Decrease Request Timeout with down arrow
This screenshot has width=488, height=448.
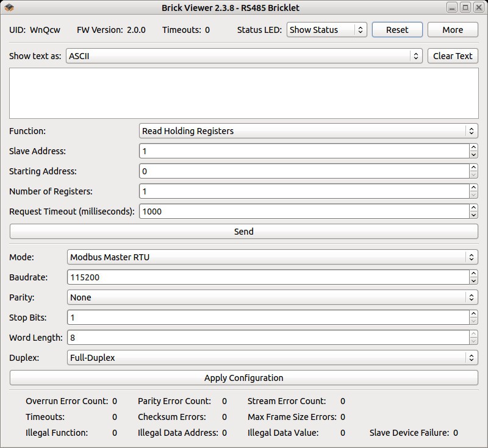473,215
